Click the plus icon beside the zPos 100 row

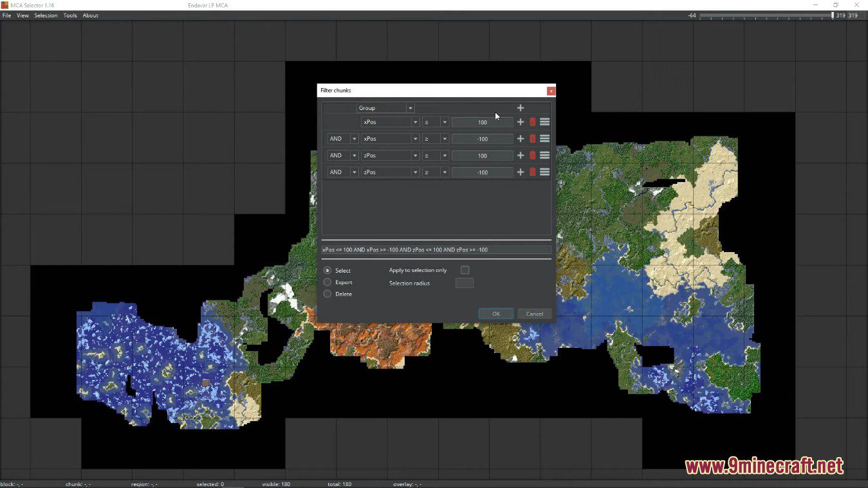[x=520, y=155]
